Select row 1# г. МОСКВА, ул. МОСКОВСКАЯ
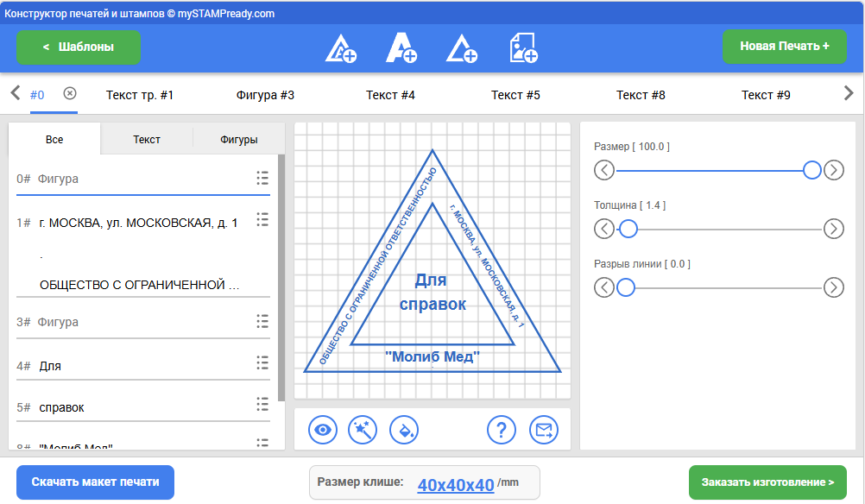Viewport: 865px width, 504px height. tap(138, 223)
